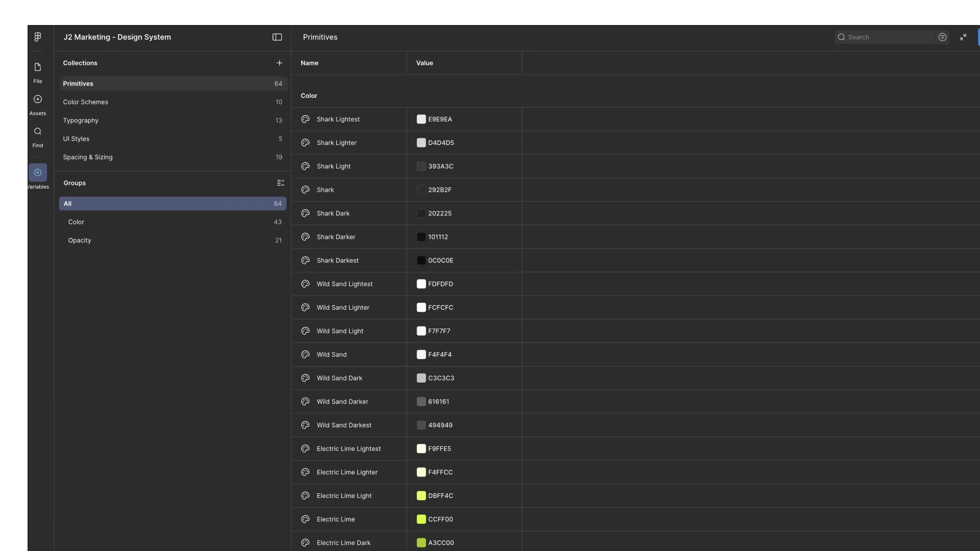The height and width of the screenshot is (551, 980).
Task: Click the Find icon in sidebar
Action: (38, 132)
